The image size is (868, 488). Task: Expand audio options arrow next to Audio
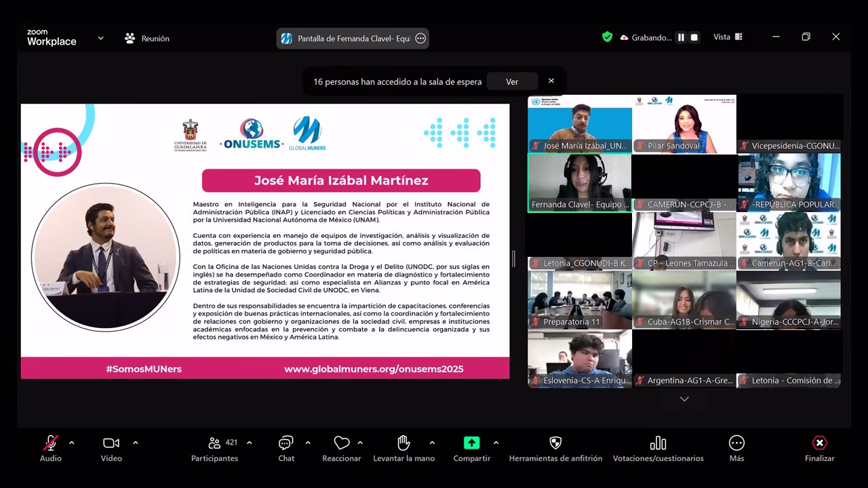coord(72,443)
